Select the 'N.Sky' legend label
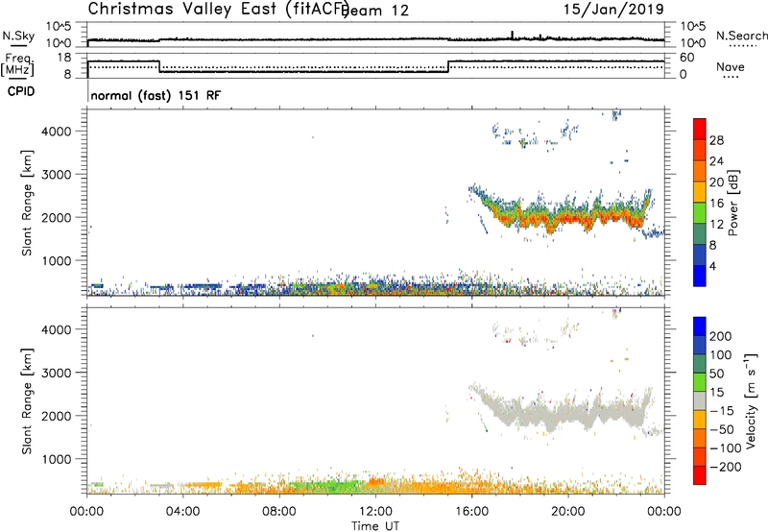 pyautogui.click(x=18, y=36)
